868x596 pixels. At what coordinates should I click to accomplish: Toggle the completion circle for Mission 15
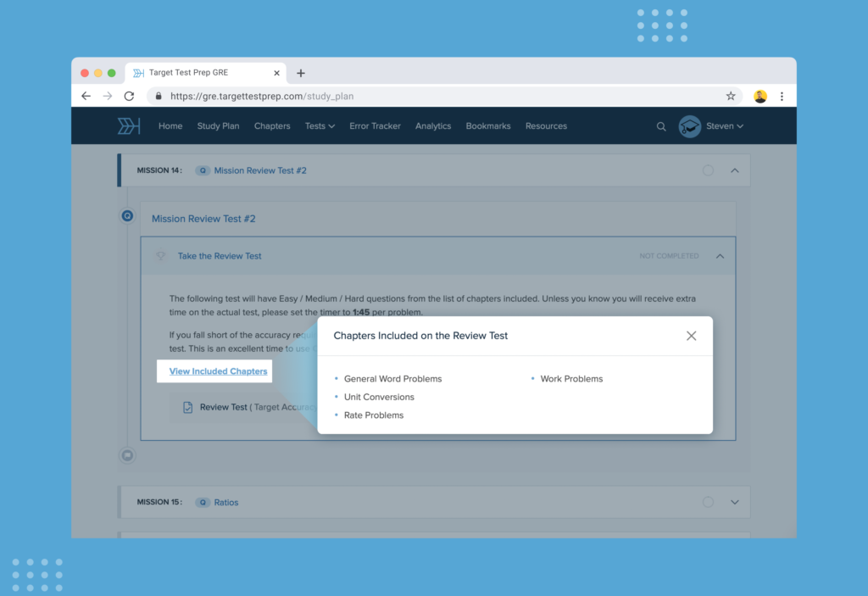708,502
